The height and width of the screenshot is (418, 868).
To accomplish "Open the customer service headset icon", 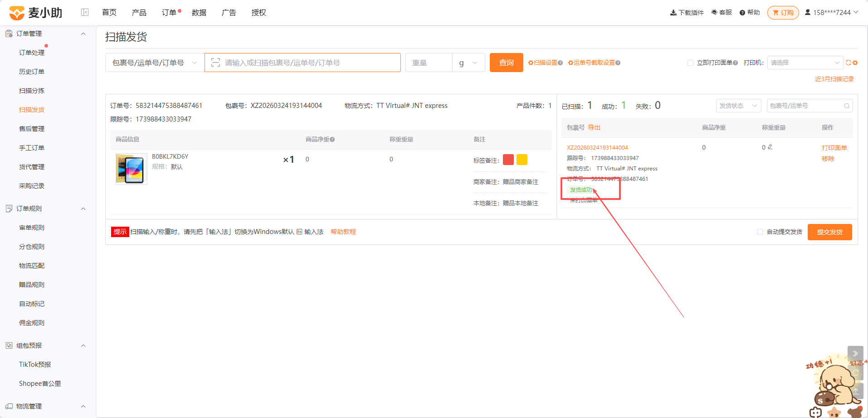I will pos(714,12).
